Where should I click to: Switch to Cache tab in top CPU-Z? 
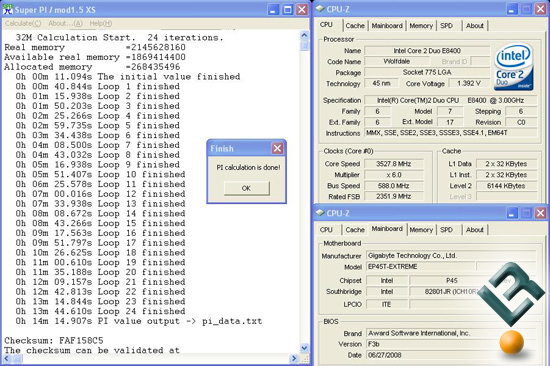[x=355, y=26]
